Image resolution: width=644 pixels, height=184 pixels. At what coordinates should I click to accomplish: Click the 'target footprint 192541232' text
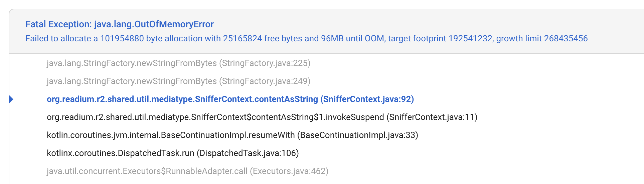(x=440, y=39)
